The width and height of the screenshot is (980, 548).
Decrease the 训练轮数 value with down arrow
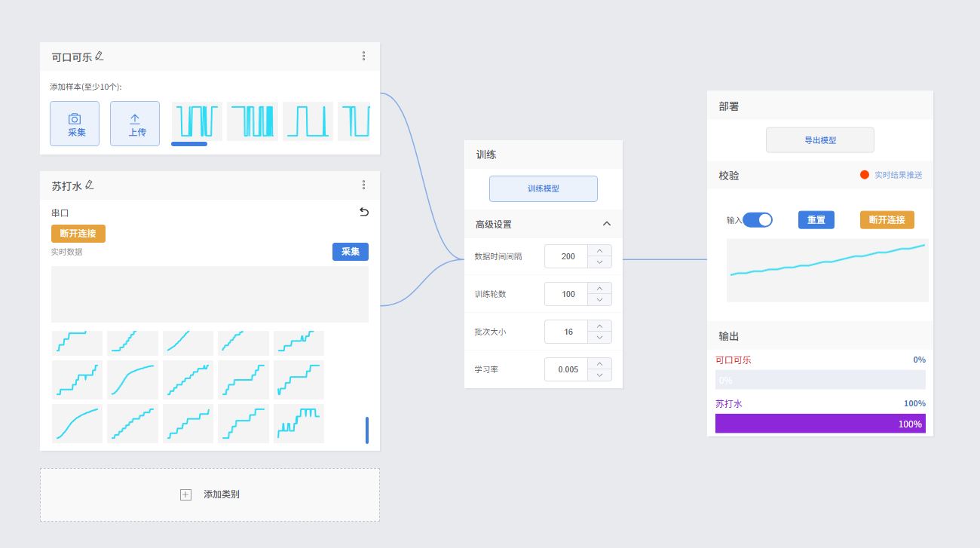[599, 300]
